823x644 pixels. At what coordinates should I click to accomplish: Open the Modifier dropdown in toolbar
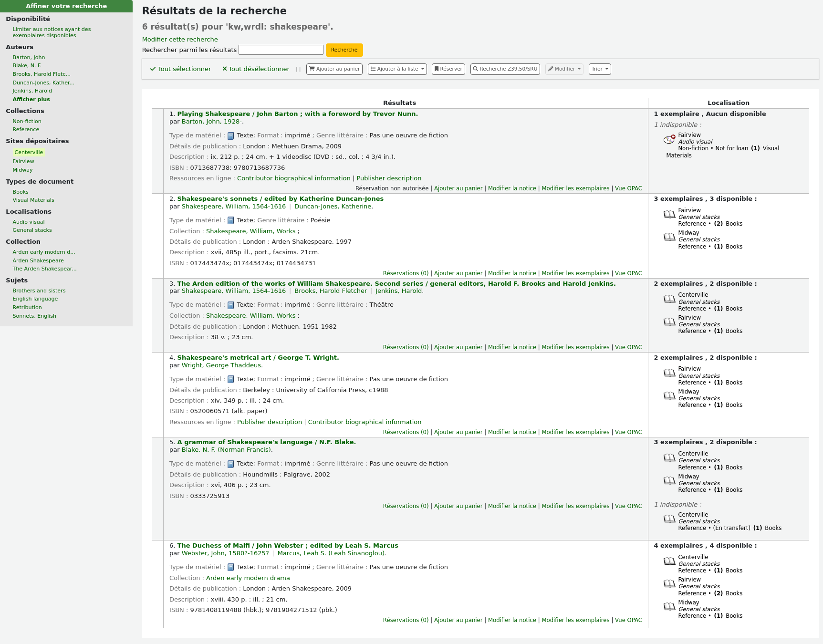tap(564, 69)
